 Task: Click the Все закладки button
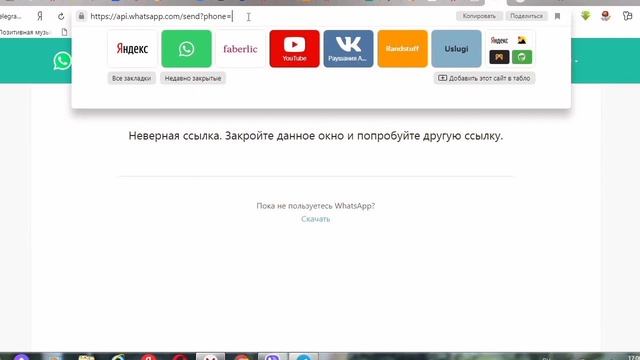131,78
